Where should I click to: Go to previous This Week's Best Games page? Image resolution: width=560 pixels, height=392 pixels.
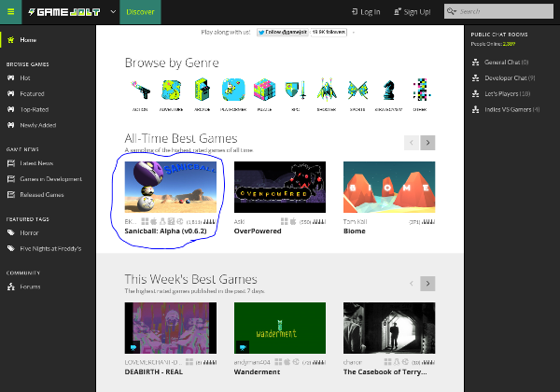412,284
